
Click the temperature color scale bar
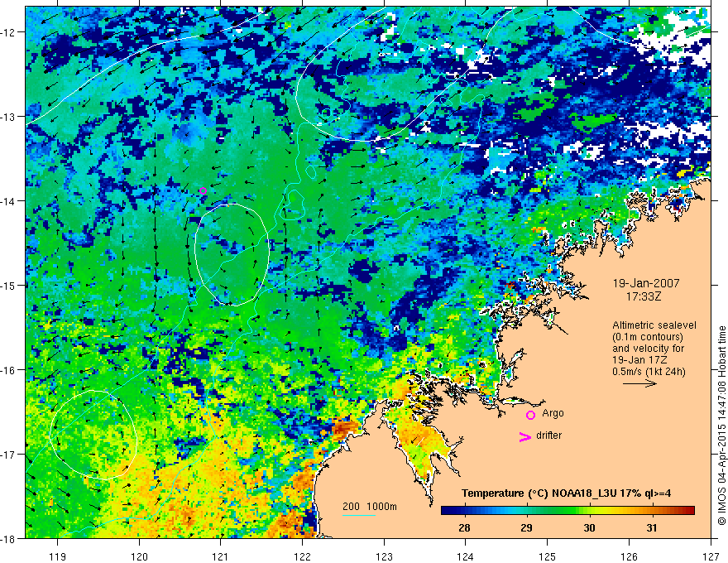pyautogui.click(x=568, y=510)
